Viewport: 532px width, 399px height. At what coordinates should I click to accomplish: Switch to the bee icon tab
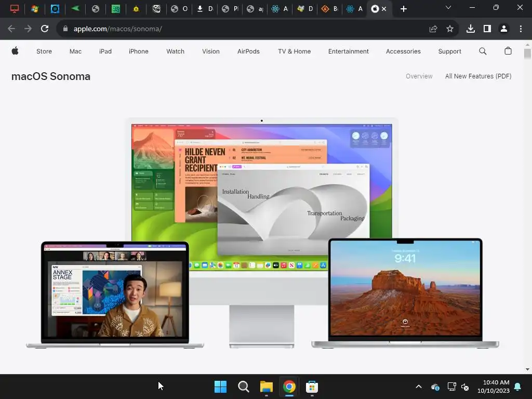pyautogui.click(x=301, y=9)
